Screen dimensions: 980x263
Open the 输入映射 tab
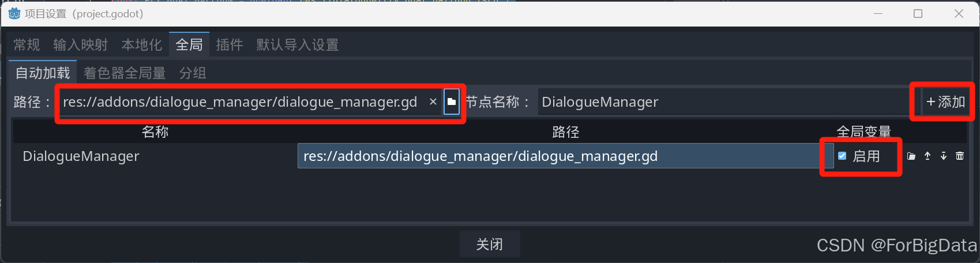[x=80, y=44]
